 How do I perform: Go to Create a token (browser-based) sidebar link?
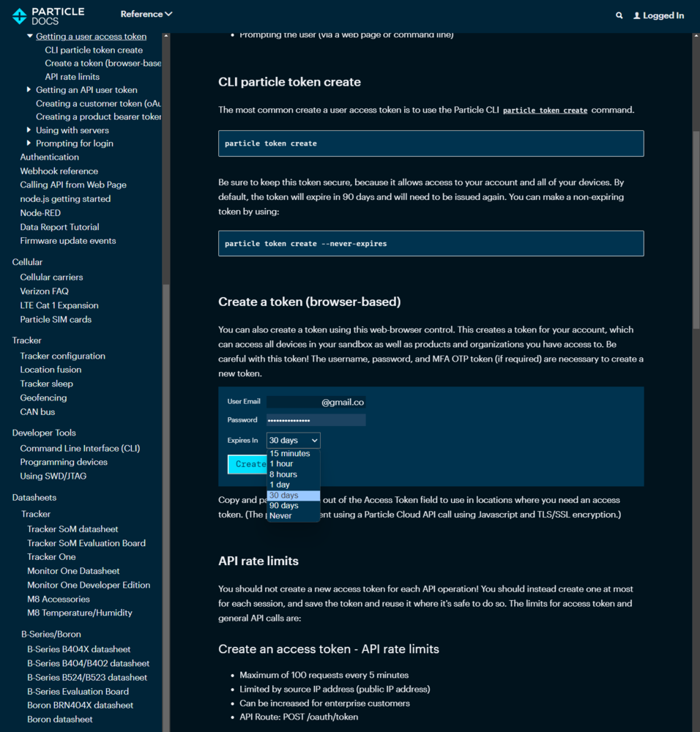click(x=103, y=63)
